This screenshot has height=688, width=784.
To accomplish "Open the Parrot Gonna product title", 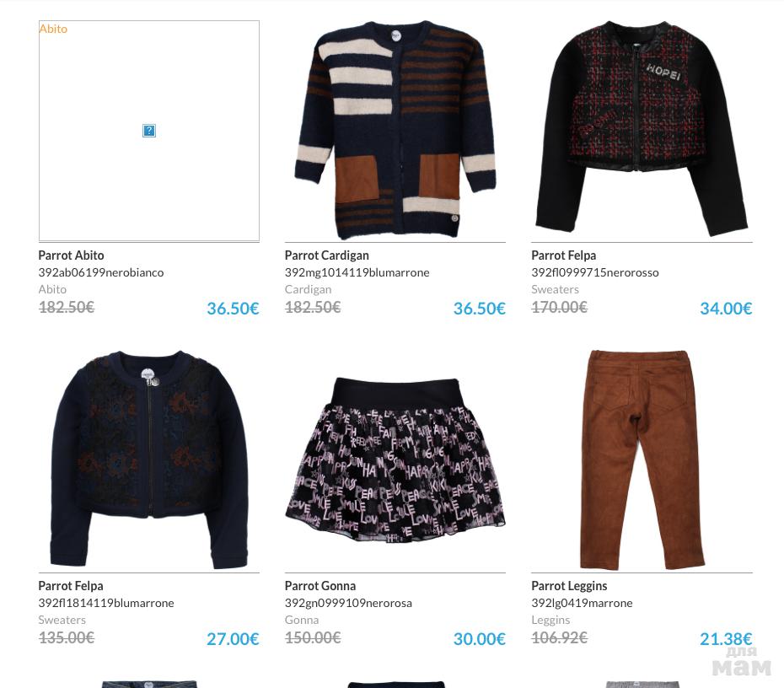I will pos(320,586).
